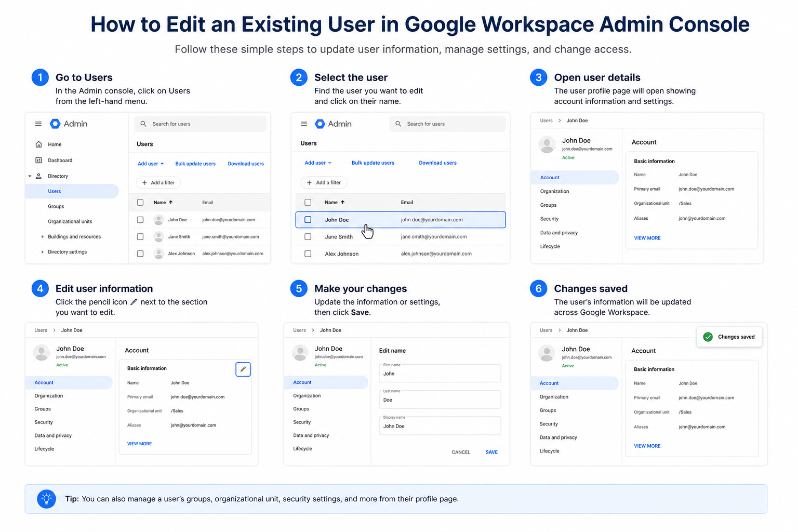This screenshot has width=798, height=532.
Task: Click the lightbulb icon in the Tip bar
Action: point(47,499)
